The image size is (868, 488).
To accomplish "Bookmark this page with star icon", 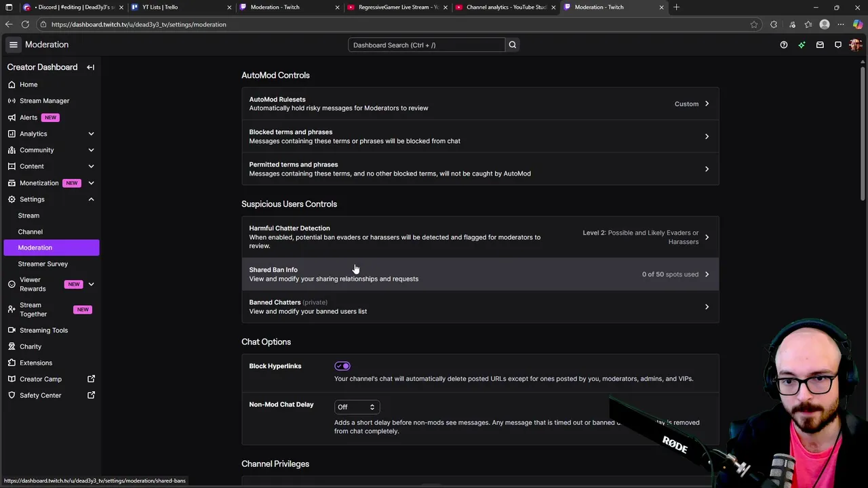I will click(754, 24).
